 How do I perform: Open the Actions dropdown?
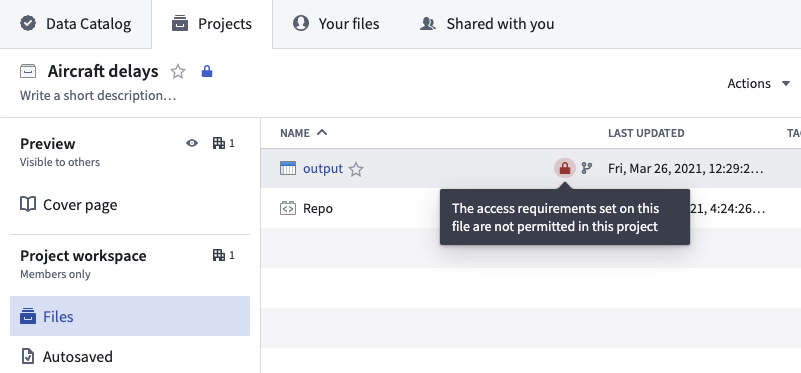tap(759, 83)
